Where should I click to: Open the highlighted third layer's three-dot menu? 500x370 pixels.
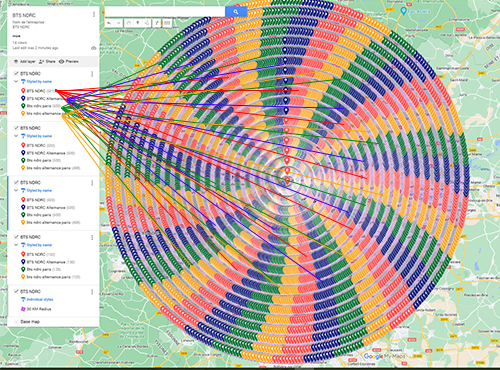pyautogui.click(x=92, y=183)
